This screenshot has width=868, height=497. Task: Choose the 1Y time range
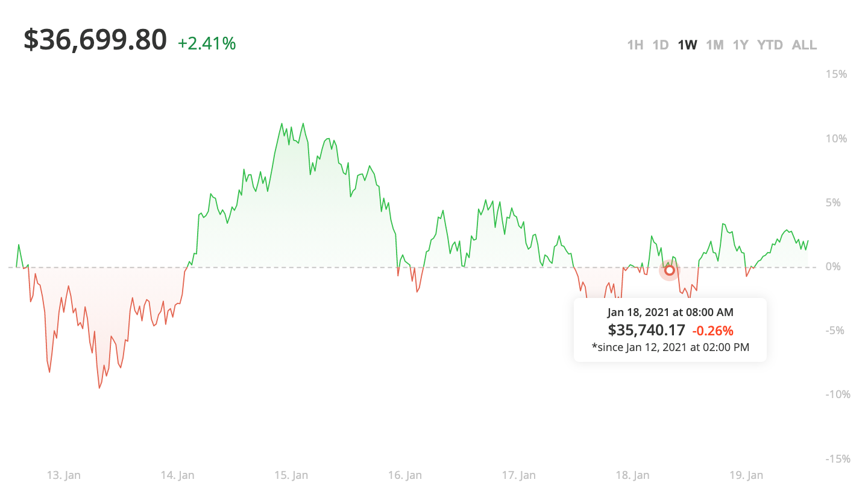click(740, 45)
